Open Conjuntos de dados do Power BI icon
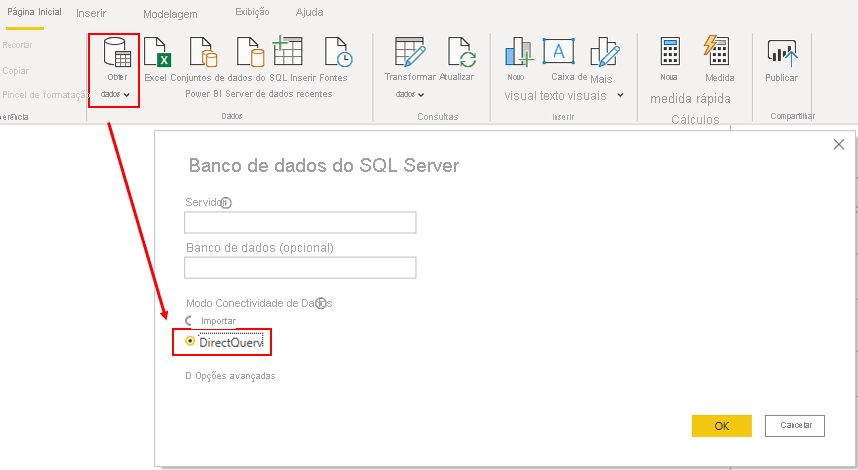 [203, 52]
